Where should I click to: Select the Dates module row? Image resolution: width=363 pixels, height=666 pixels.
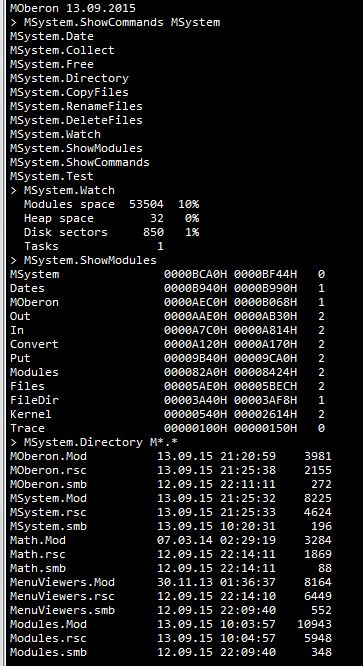coord(167,289)
